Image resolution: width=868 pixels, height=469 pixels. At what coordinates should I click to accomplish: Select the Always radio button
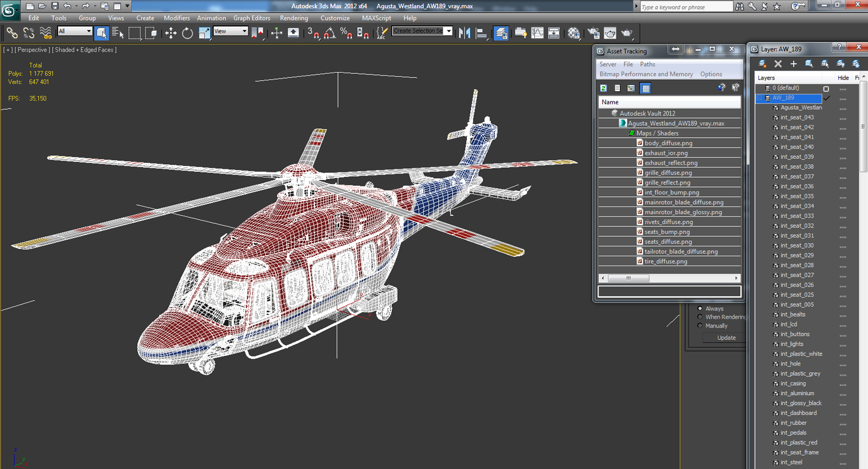700,308
